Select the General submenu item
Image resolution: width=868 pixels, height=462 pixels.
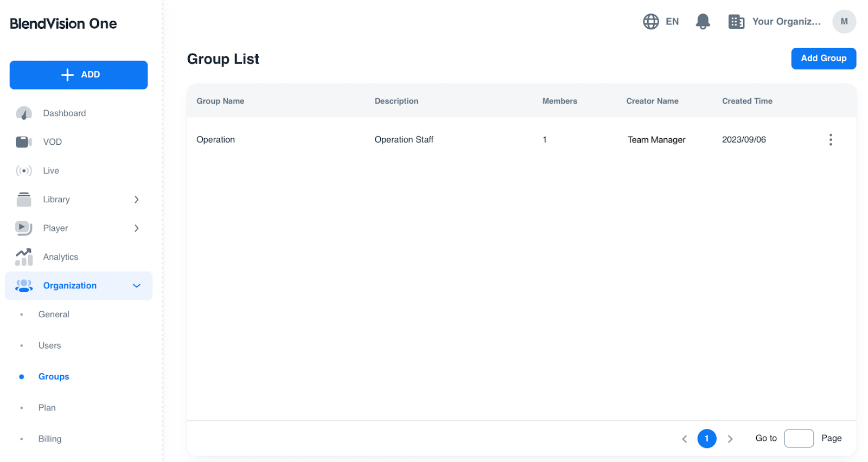(x=54, y=315)
